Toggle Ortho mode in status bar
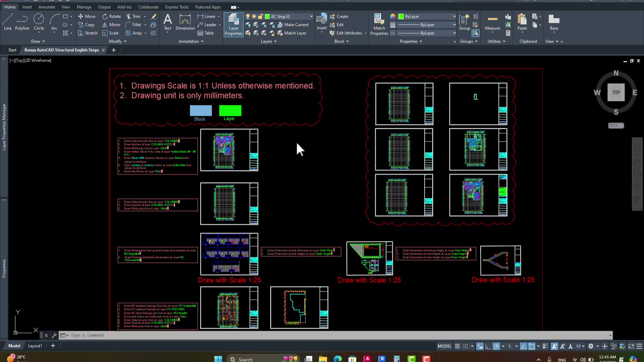 click(488, 346)
